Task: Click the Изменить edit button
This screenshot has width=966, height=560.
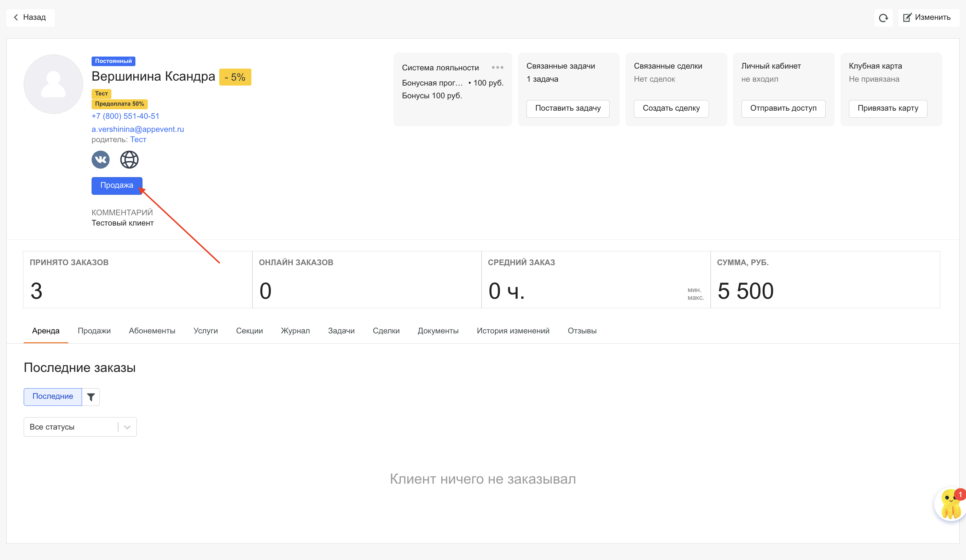Action: 927,18
